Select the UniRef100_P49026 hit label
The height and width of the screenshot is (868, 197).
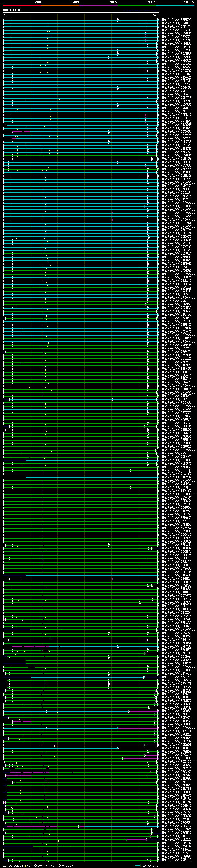pyautogui.click(x=176, y=78)
